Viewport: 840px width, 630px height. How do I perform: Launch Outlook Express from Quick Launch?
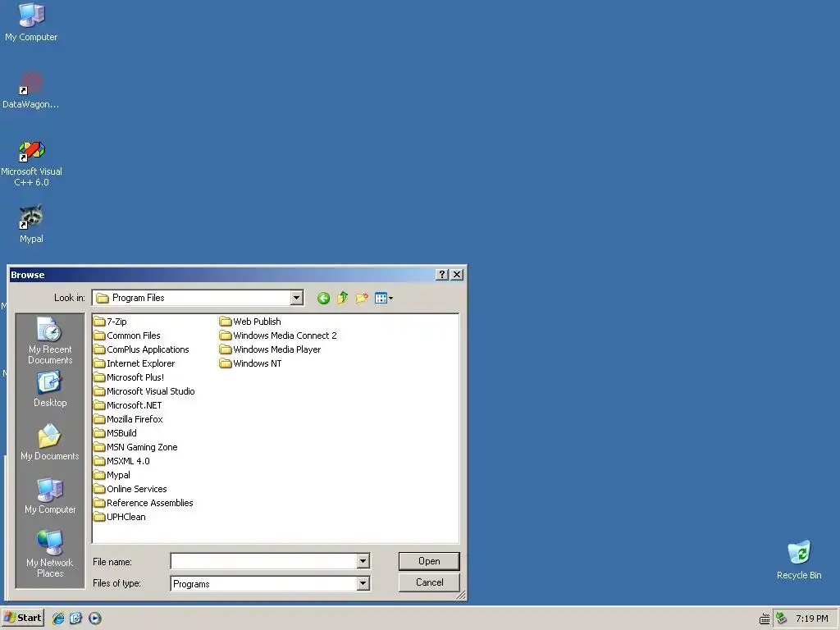click(x=76, y=619)
